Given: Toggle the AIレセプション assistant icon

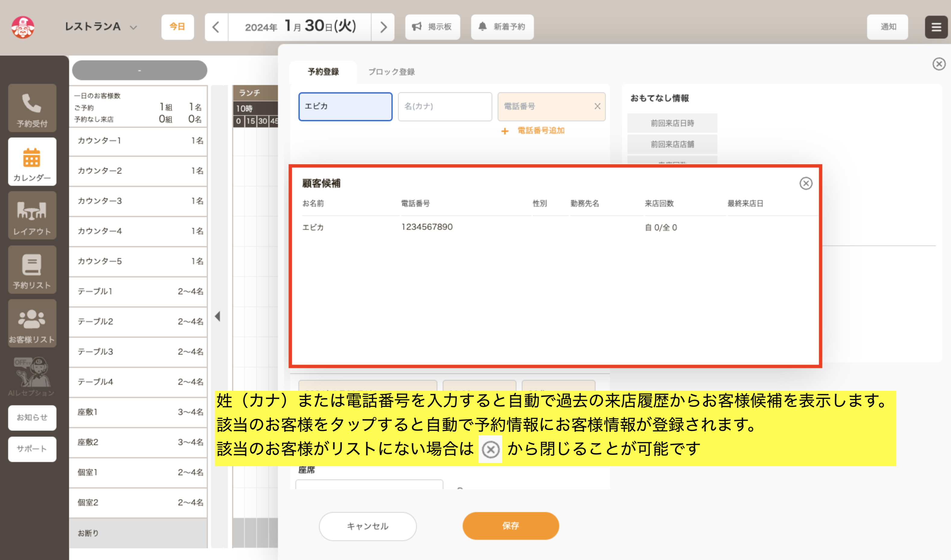Looking at the screenshot, I should tap(32, 376).
